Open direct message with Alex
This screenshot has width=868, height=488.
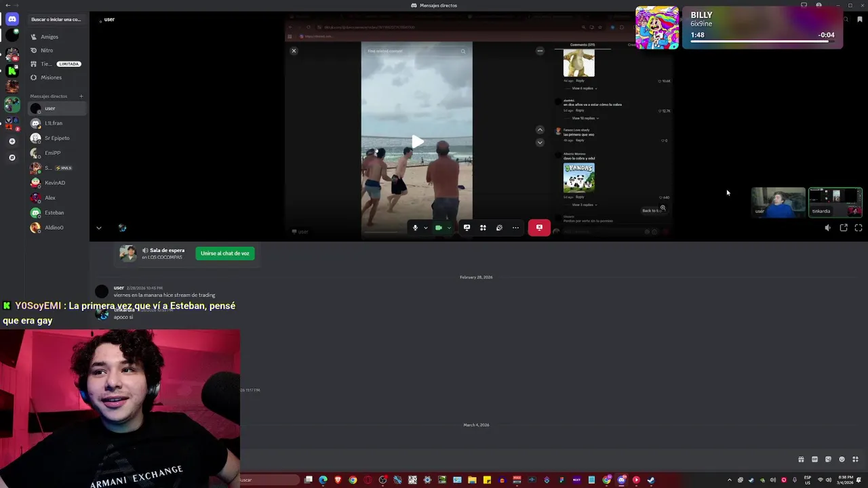click(57, 198)
